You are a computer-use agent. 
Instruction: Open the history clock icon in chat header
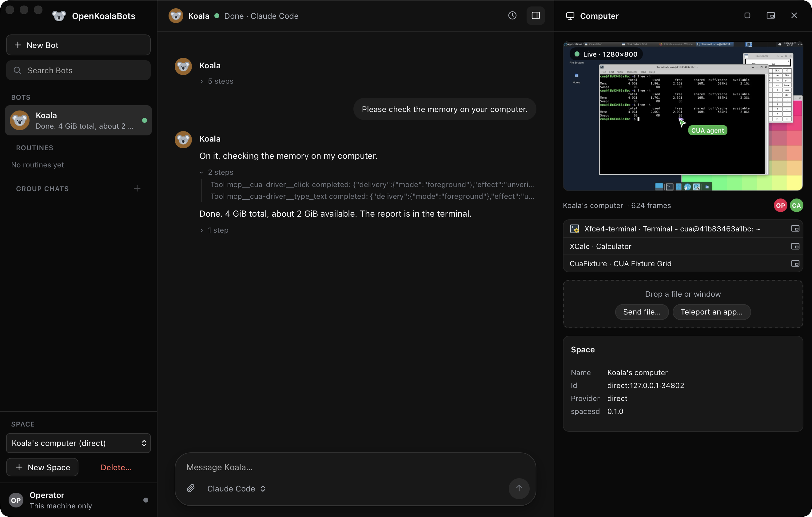coord(512,15)
